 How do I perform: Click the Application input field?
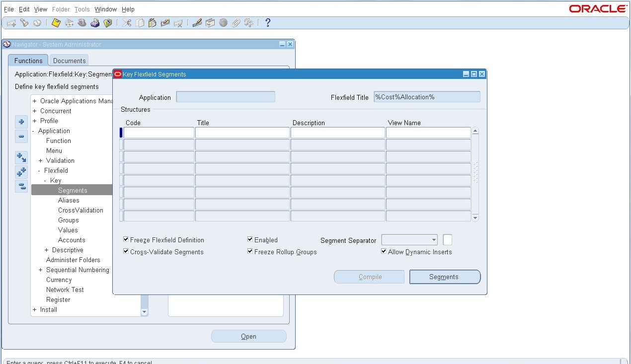tap(226, 97)
